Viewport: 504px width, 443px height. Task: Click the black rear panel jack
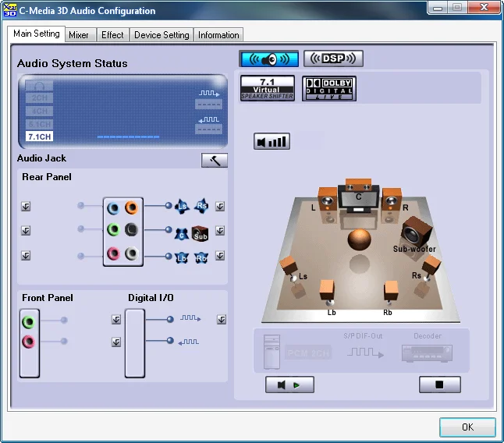tap(131, 229)
